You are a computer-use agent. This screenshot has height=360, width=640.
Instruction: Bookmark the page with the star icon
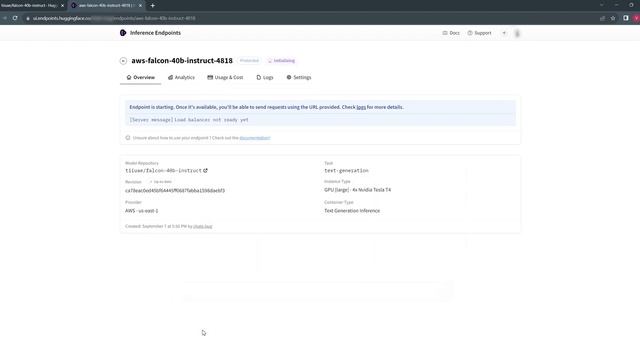613,18
